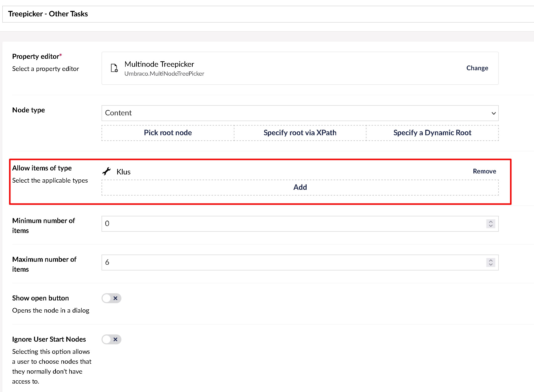The height and width of the screenshot is (392, 534).
Task: Click Specify root via XPath
Action: (x=300, y=133)
